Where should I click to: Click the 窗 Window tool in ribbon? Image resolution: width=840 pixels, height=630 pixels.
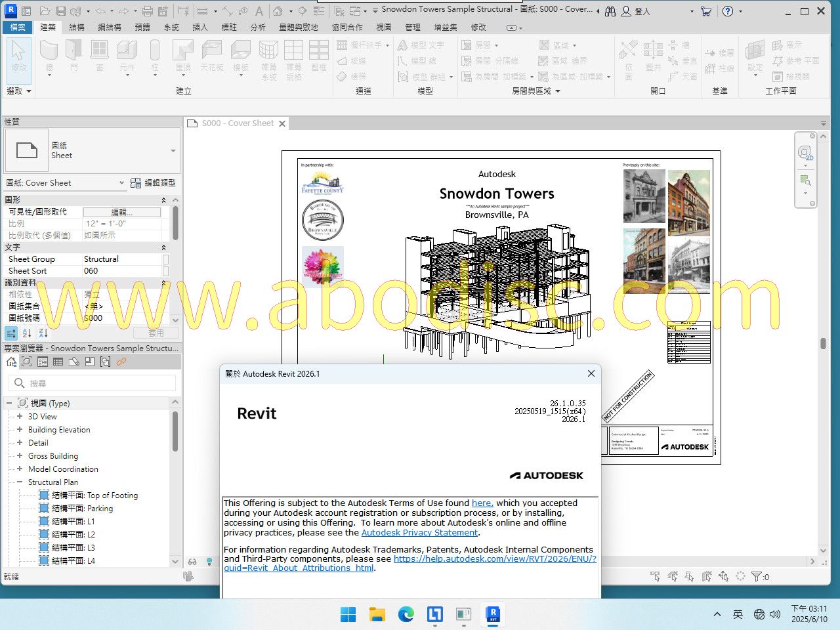click(100, 56)
